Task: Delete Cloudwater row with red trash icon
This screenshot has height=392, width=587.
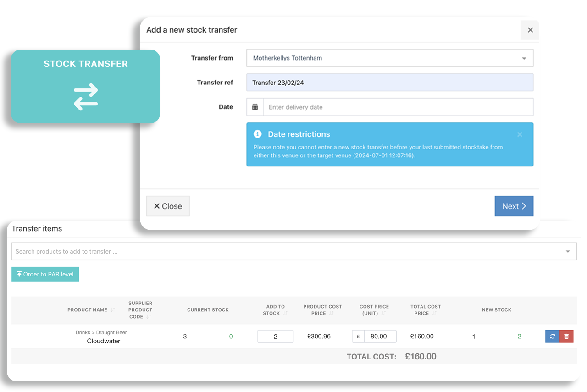Action: tap(566, 337)
